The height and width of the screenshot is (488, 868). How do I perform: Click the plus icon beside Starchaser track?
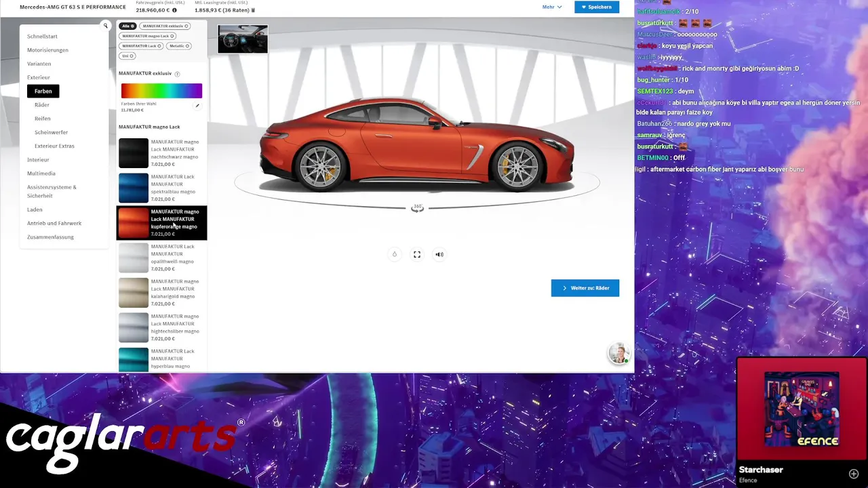point(854,474)
